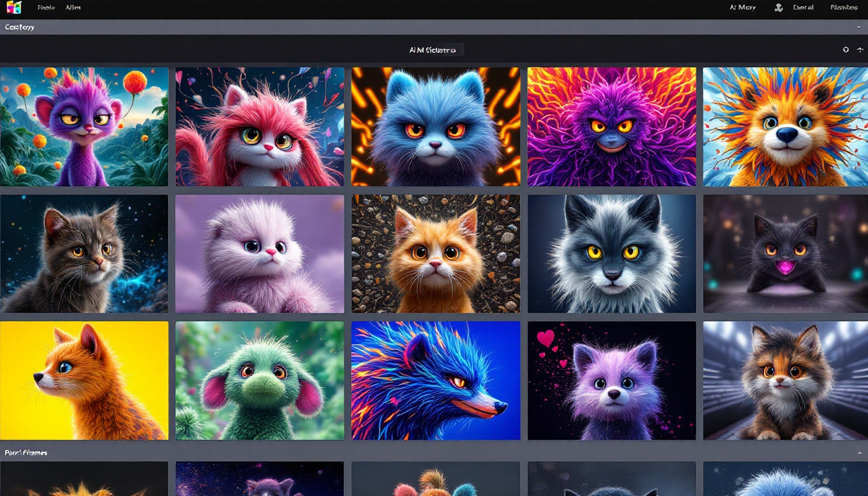Image resolution: width=868 pixels, height=496 pixels.
Task: Open the first menu item beside the logo
Action: pos(46,8)
